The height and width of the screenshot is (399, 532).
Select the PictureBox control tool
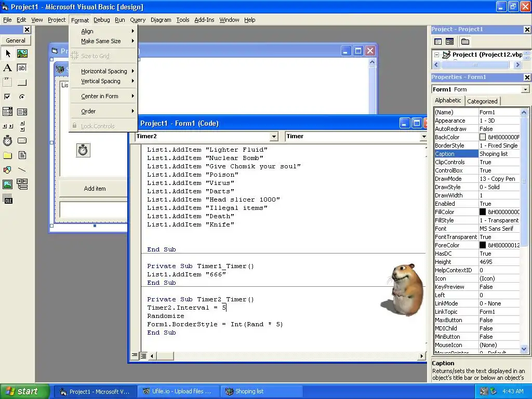(22, 54)
